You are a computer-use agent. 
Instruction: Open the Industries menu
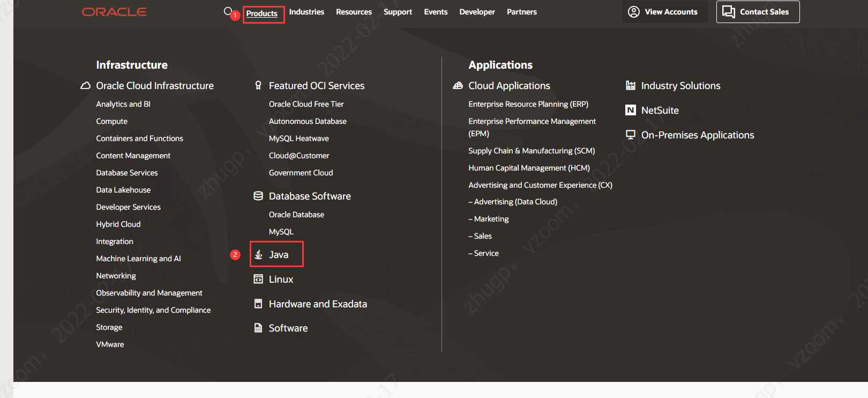[x=306, y=12]
